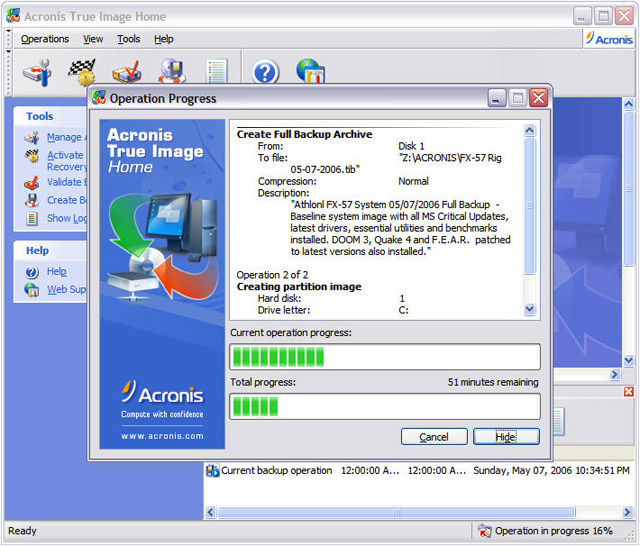Click the Acronis True Image title bar icon
640x546 pixels.
point(13,16)
